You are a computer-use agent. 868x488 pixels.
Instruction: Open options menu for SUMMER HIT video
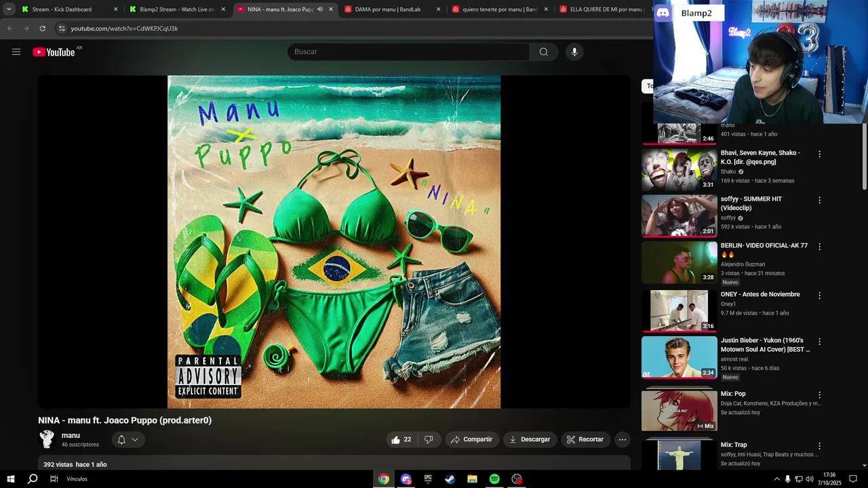pos(819,201)
